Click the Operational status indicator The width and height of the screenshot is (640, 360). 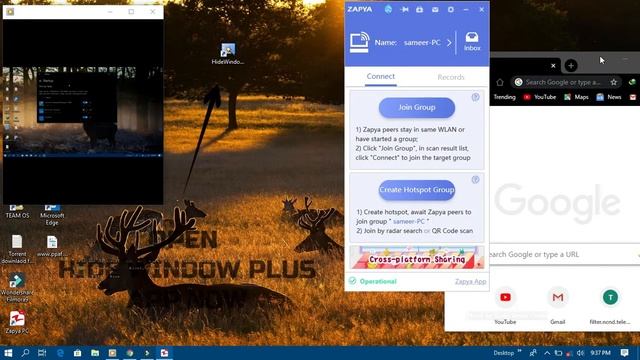click(x=373, y=281)
